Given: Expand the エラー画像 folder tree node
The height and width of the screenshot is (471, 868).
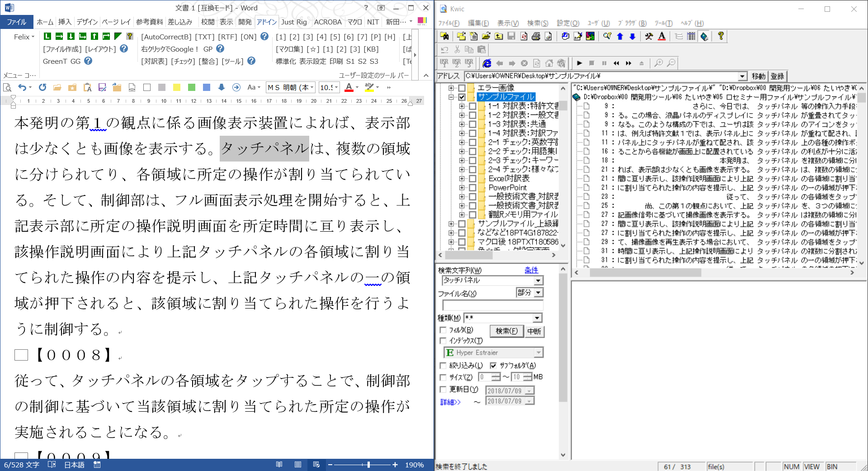Looking at the screenshot, I should point(451,88).
